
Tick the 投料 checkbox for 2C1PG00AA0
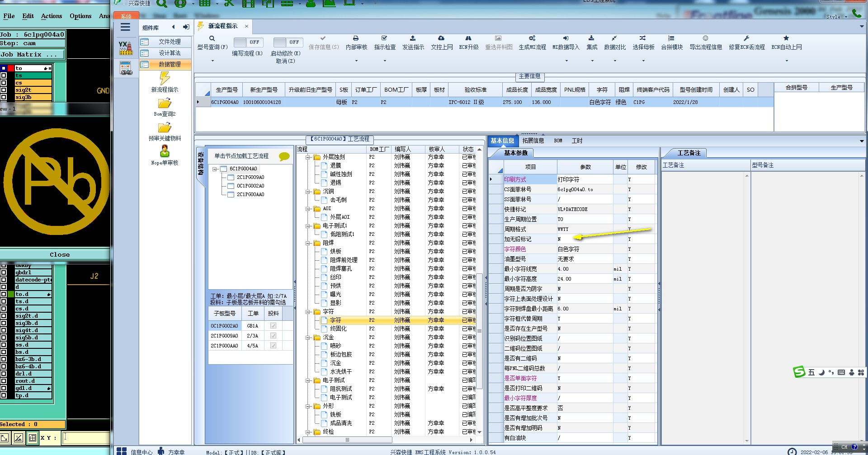[273, 346]
